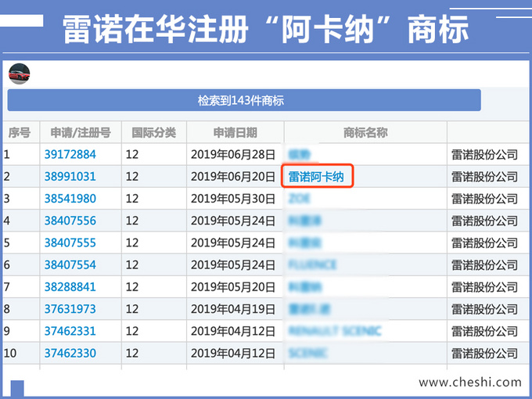Click the headline 雷诺在华注册"阿卡纳"商标
Viewport: 532px width, 399px height.
[265, 29]
